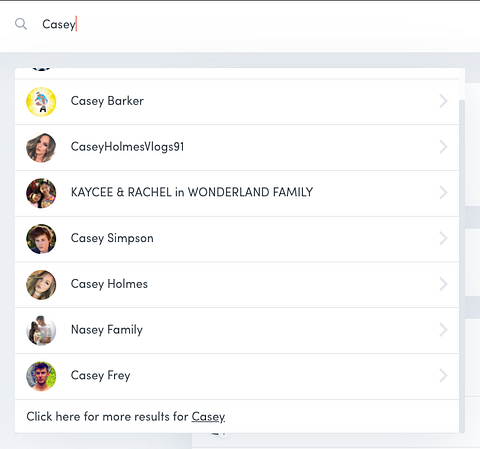Select Casey Frey's avatar
The width and height of the screenshot is (480, 449).
tap(41, 376)
